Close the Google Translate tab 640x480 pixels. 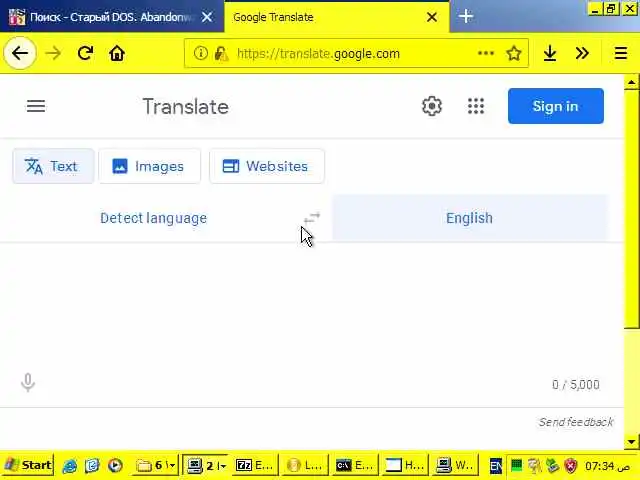coord(432,17)
